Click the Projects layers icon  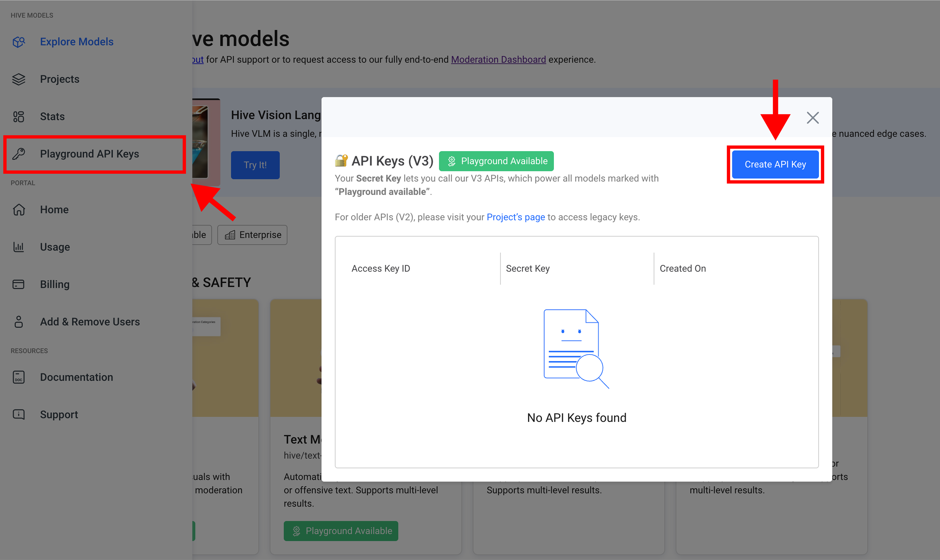18,79
